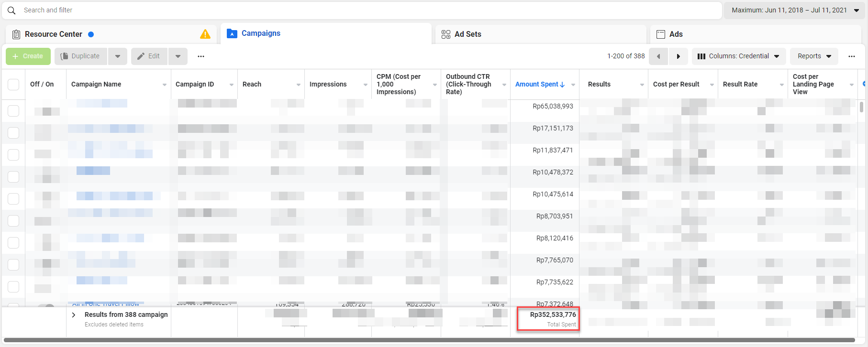Open Columns: Credential dropdown
868x347 pixels.
tap(738, 56)
